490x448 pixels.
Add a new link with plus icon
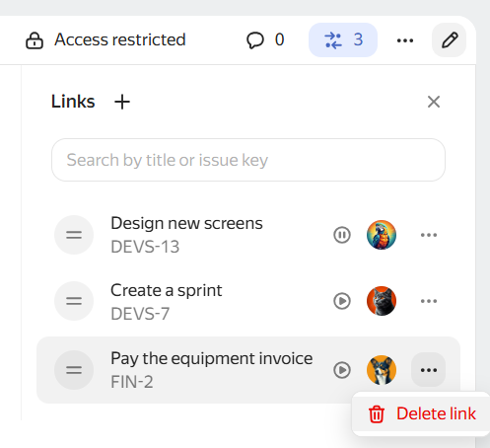click(122, 102)
